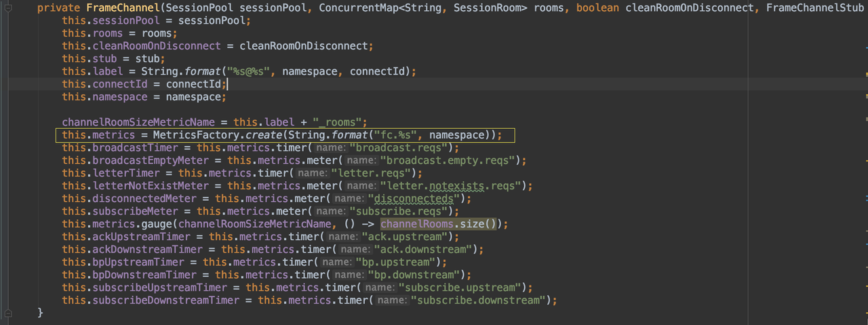Click the "broadcast.empty.reqs" string
Screen dimensions: 868x325
(x=448, y=160)
